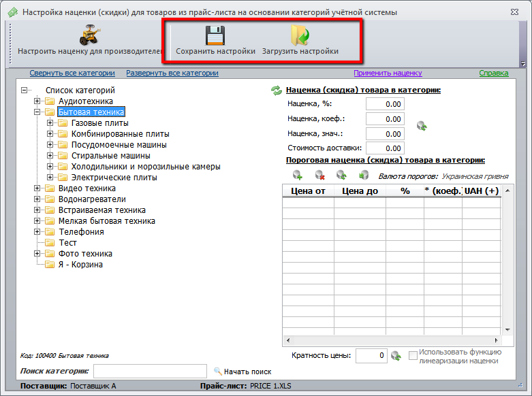Click the % column header
This screenshot has width=532, height=396.
[405, 191]
